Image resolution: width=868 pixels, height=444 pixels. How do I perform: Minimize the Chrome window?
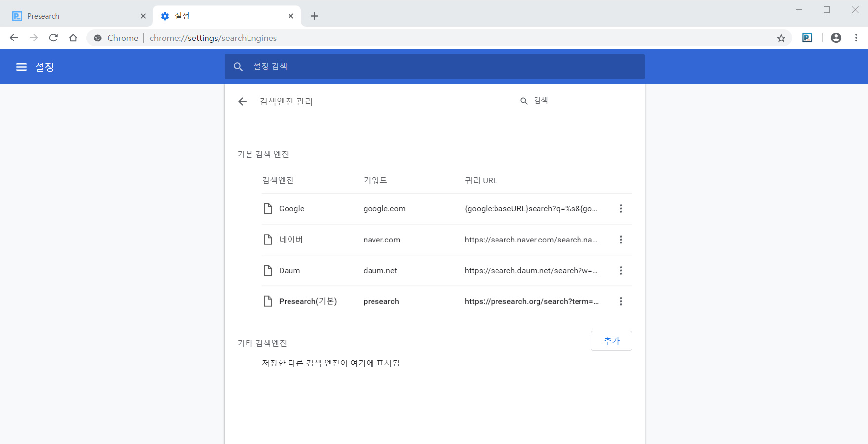[799, 10]
